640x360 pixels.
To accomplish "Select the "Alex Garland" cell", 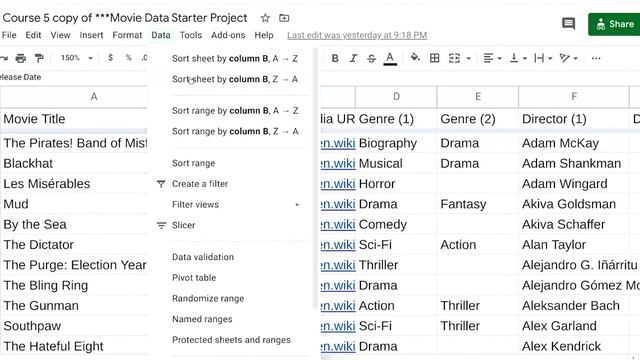I will (574, 326).
